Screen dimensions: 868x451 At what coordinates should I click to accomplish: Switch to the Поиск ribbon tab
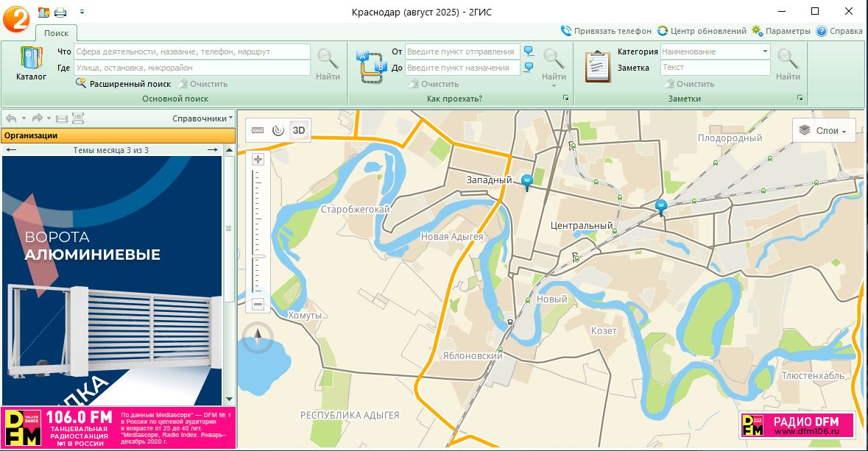[x=56, y=33]
